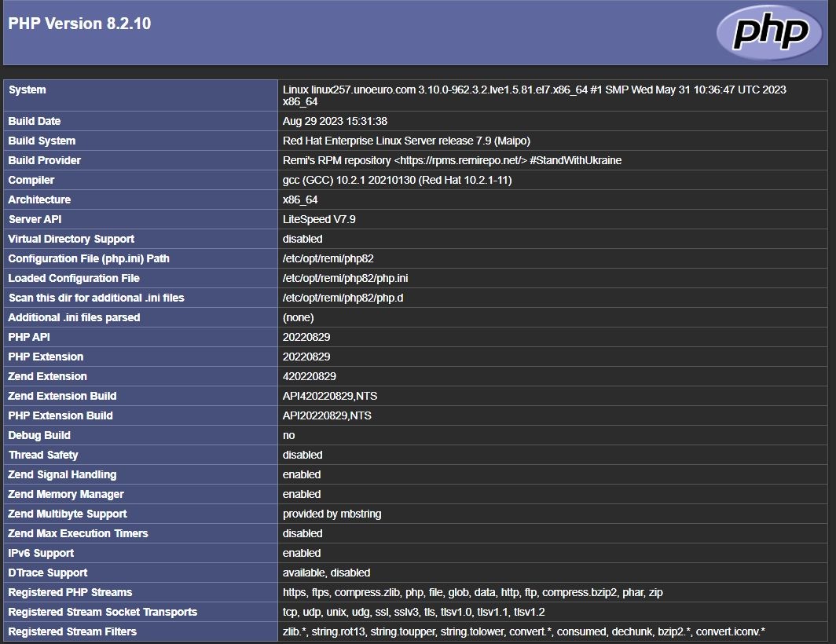Select the Zend Max Execution Timers label
This screenshot has width=836, height=644.
tap(79, 533)
